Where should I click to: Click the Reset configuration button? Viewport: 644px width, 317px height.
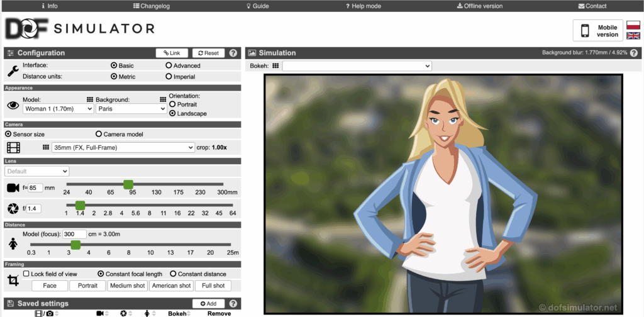208,53
